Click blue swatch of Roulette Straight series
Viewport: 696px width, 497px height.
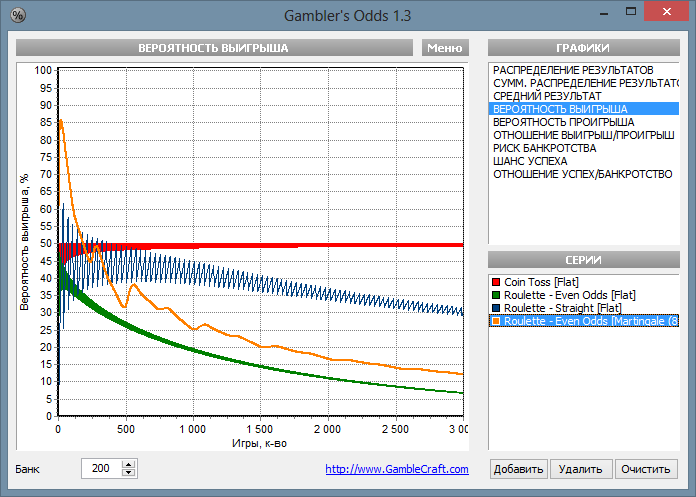[497, 308]
